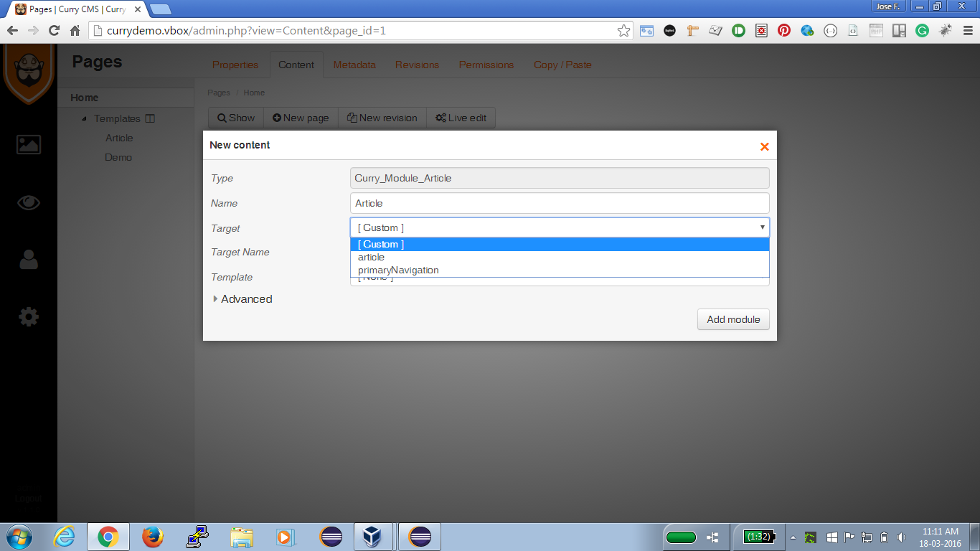The width and height of the screenshot is (980, 551).
Task: Select the [ Custom ] target option
Action: [x=560, y=244]
